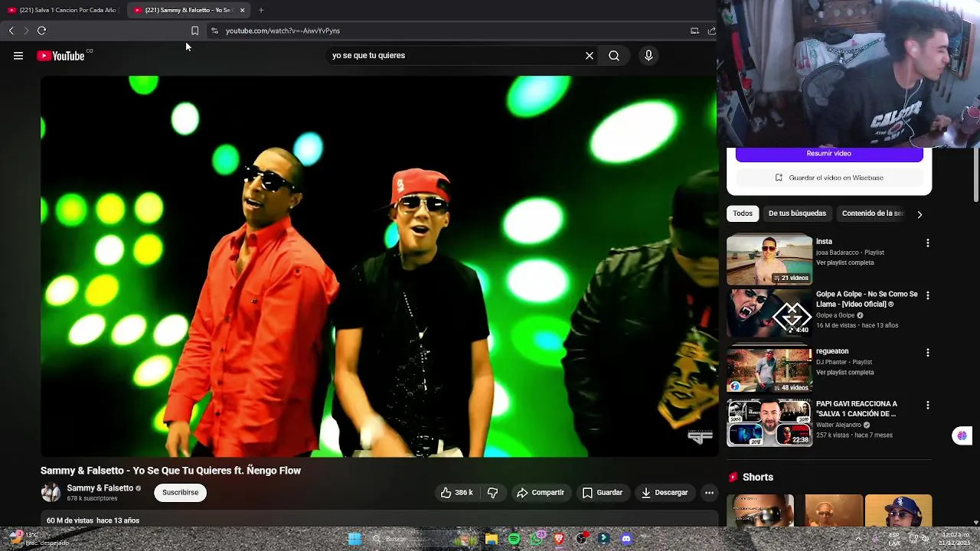Select the 'Contenido de la serie' filter chip
The height and width of the screenshot is (551, 980).
872,214
